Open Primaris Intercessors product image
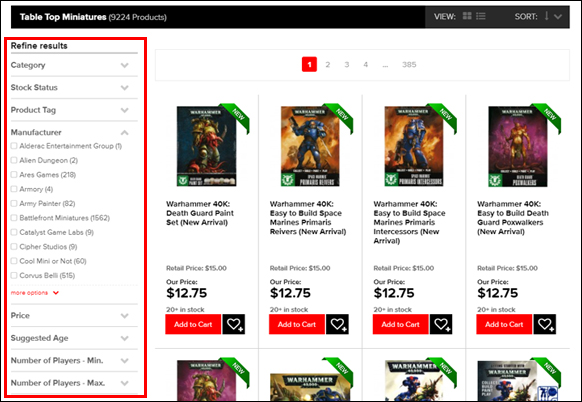This screenshot has height=402, width=582. pos(413,146)
